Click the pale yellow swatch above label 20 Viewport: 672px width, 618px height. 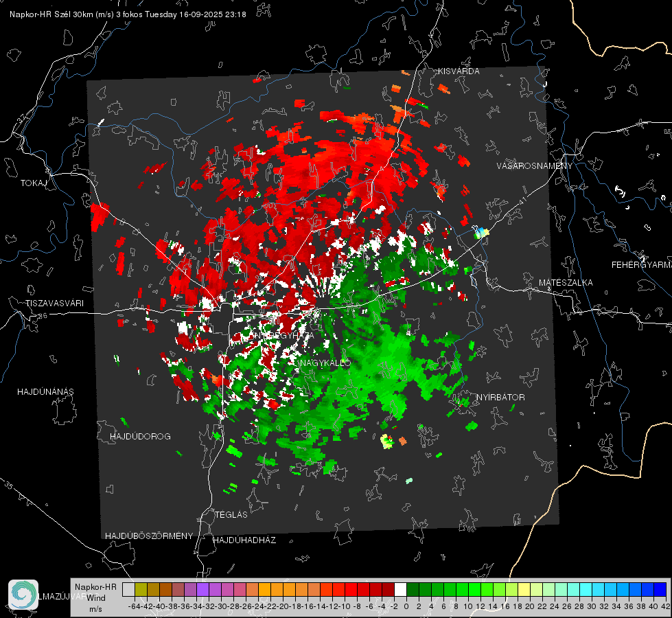click(524, 589)
